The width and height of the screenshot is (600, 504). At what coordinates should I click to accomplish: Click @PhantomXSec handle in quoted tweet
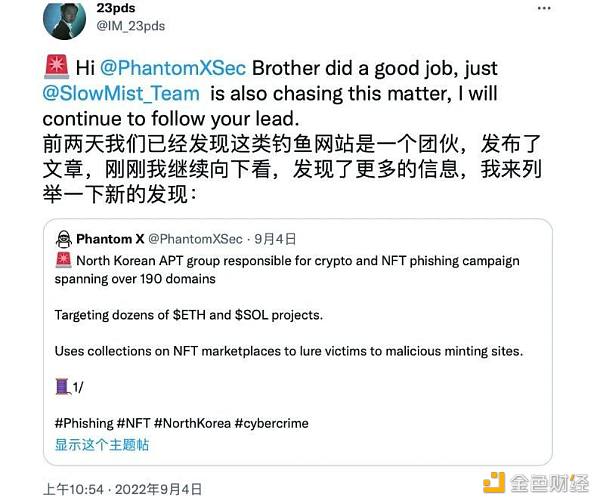point(195,239)
